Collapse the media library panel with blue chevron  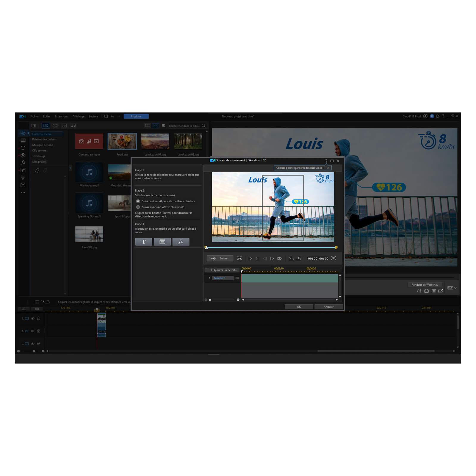[x=70, y=168]
